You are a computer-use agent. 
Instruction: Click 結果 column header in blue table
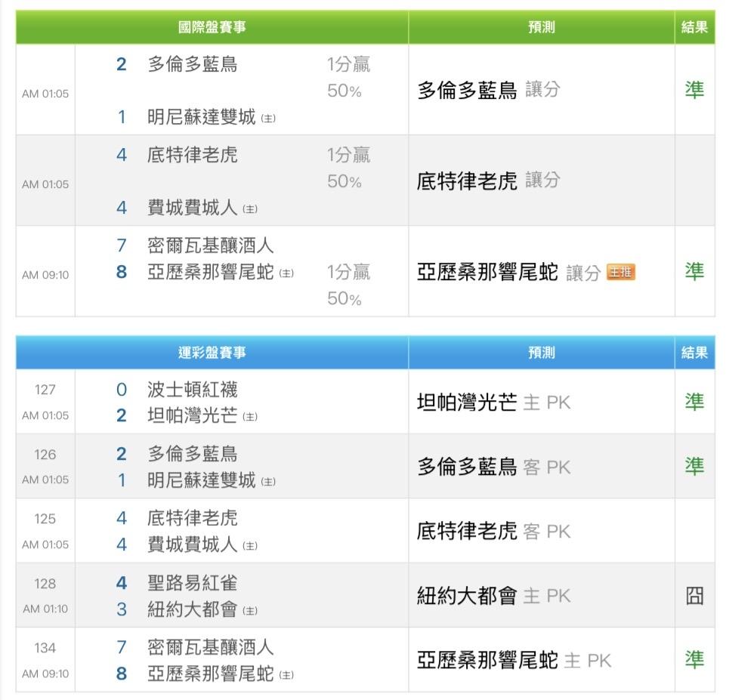coord(694,353)
